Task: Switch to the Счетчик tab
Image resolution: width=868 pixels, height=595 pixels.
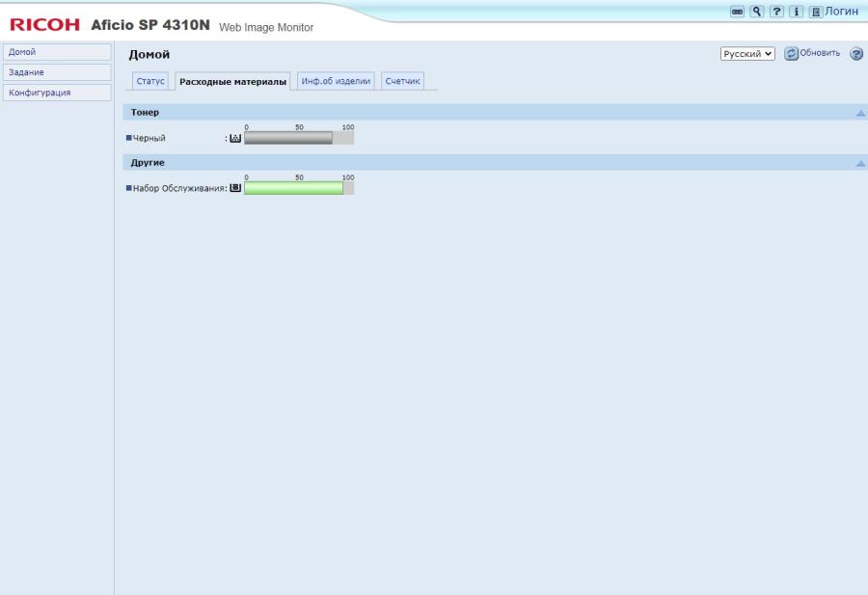Action: click(x=402, y=81)
